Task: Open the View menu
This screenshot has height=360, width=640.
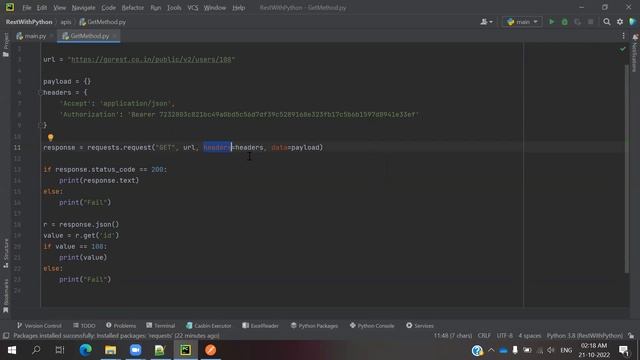Action: pos(60,8)
